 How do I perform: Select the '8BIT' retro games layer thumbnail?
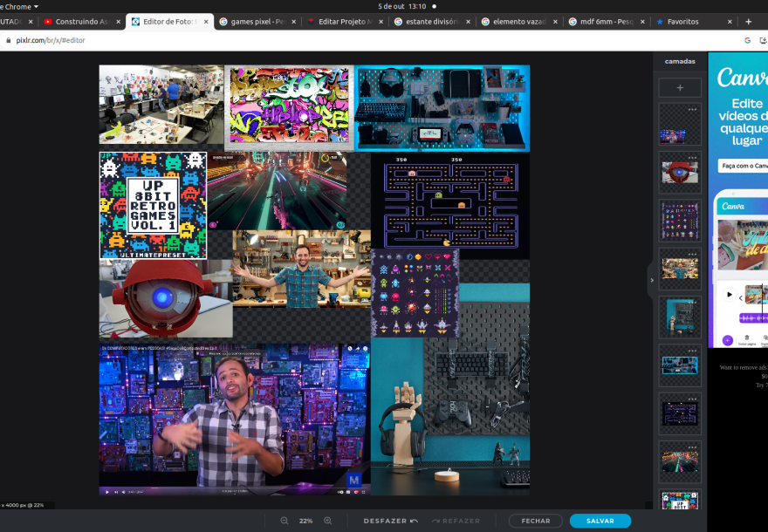click(680, 500)
